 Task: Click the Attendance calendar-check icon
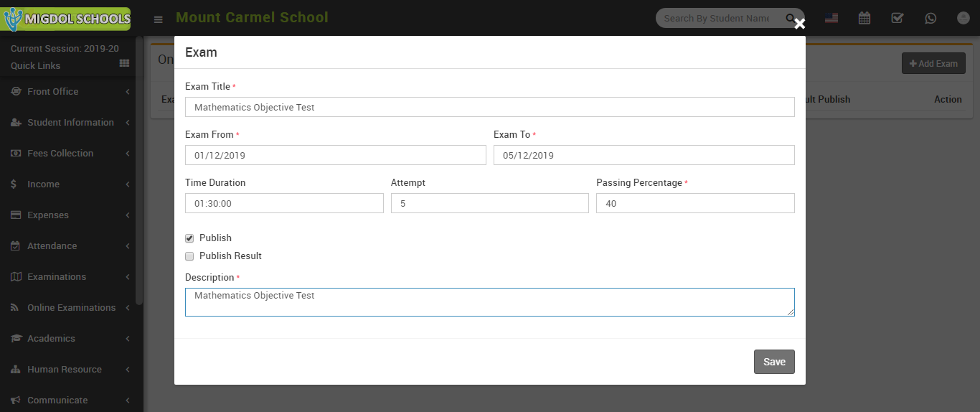tap(16, 246)
